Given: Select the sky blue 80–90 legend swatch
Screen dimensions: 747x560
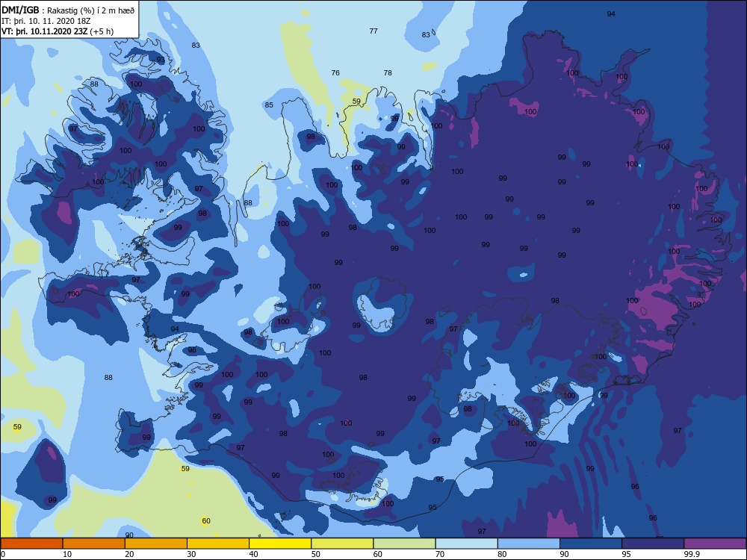Looking at the screenshot, I should (x=528, y=544).
